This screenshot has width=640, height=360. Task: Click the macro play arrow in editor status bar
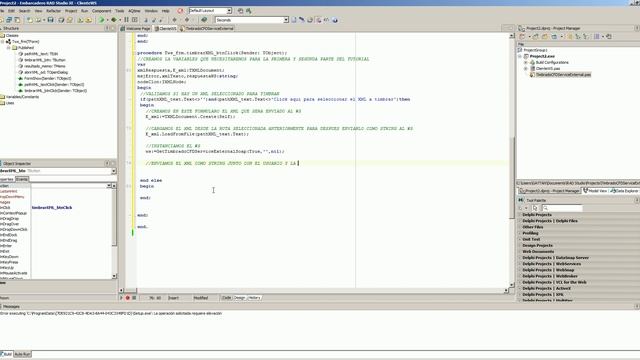[x=121, y=298]
